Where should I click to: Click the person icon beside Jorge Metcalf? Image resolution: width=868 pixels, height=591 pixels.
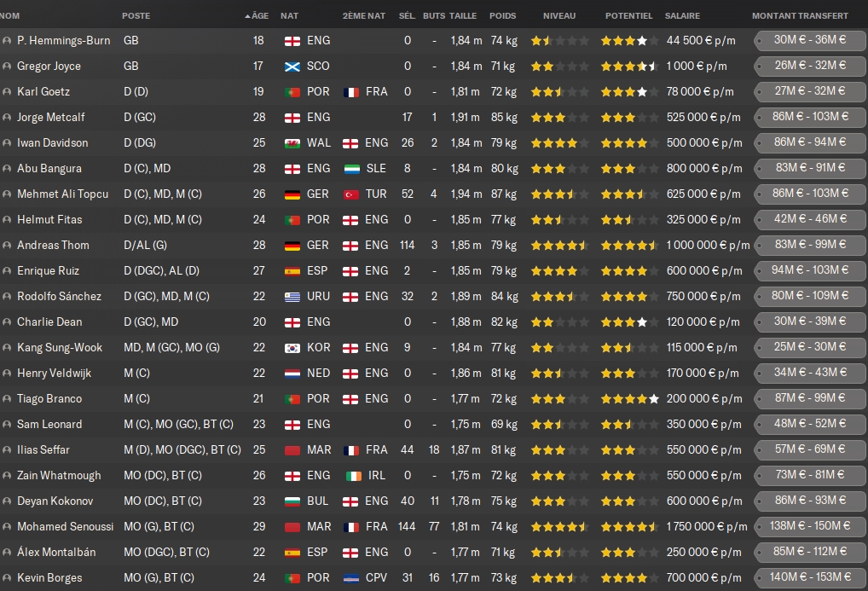(7, 118)
